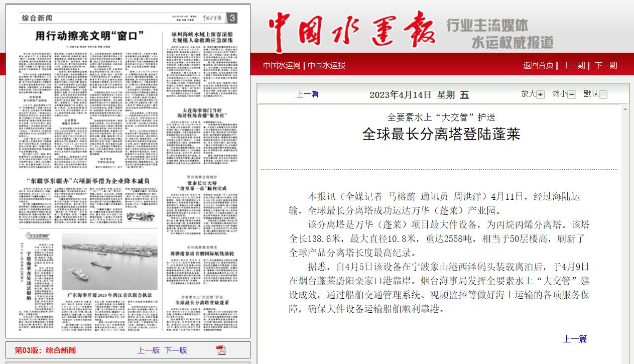Click the 缩小 minus icon to shrink text

(572, 94)
